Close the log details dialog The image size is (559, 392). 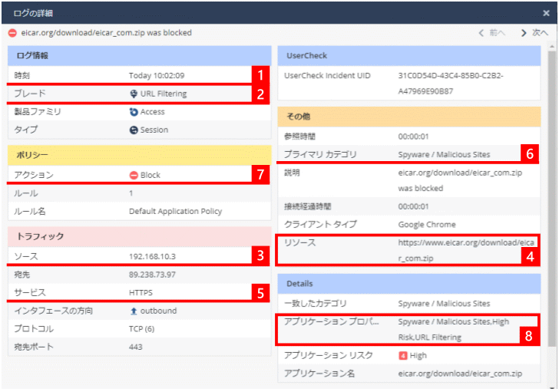click(546, 12)
